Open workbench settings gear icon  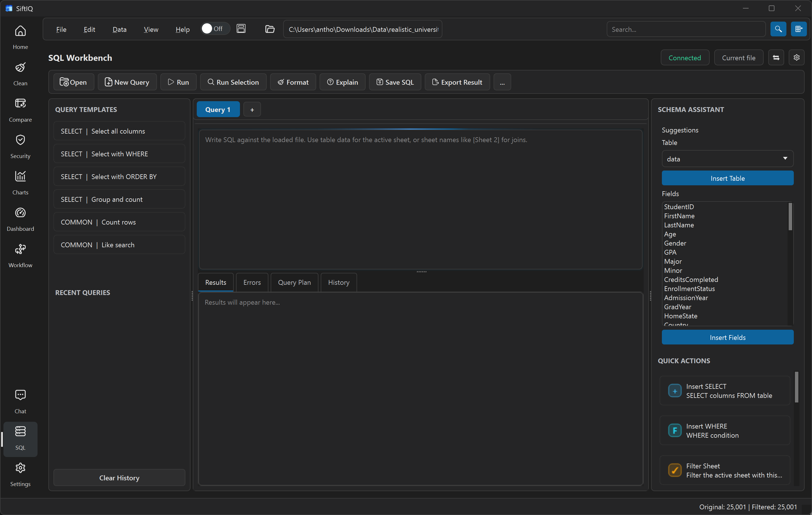[796, 58]
